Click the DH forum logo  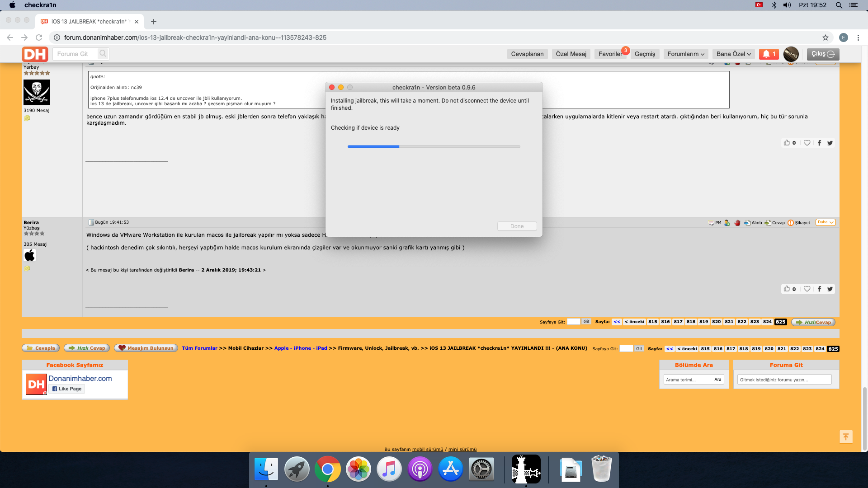coord(35,54)
